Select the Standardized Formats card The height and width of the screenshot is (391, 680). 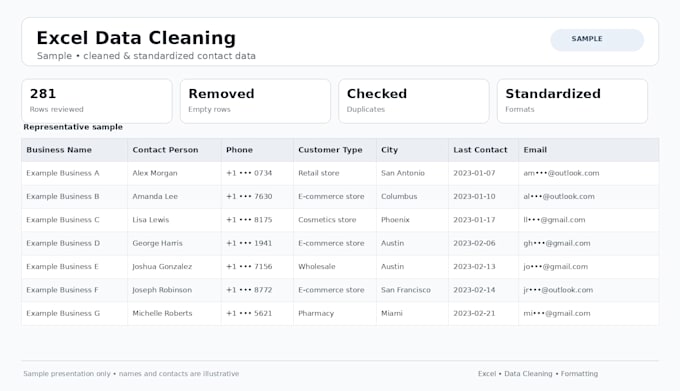pos(572,101)
